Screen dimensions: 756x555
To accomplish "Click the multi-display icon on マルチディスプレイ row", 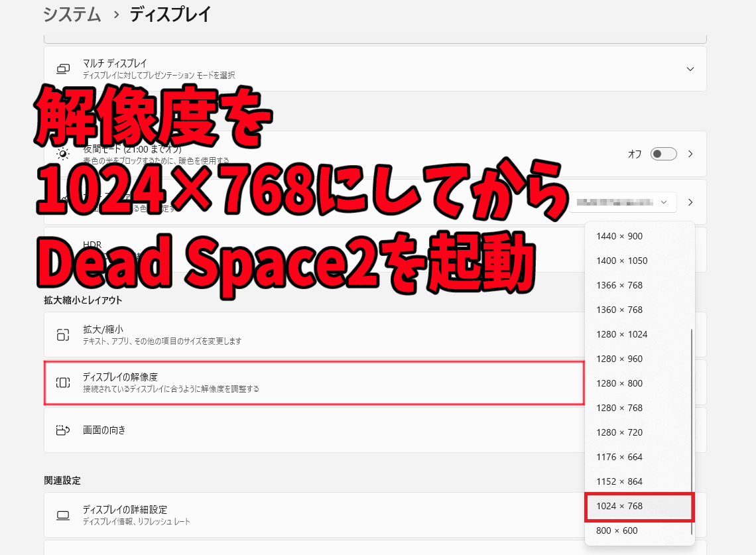I will (x=63, y=68).
